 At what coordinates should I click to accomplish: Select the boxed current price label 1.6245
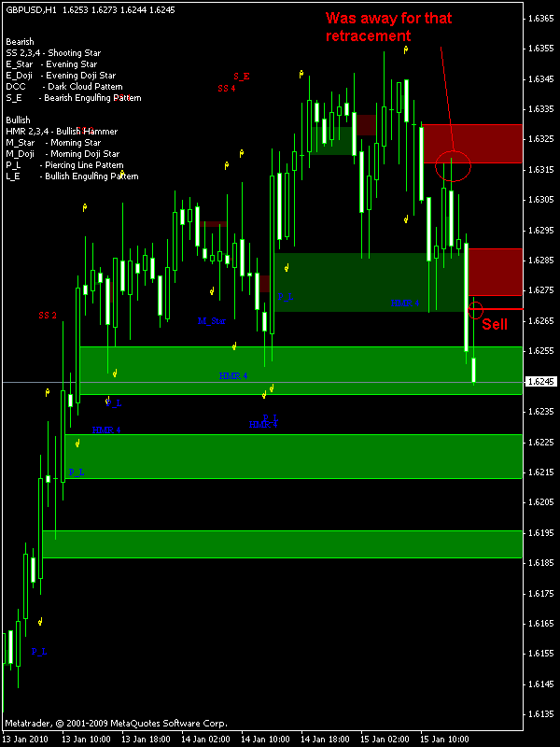541,382
